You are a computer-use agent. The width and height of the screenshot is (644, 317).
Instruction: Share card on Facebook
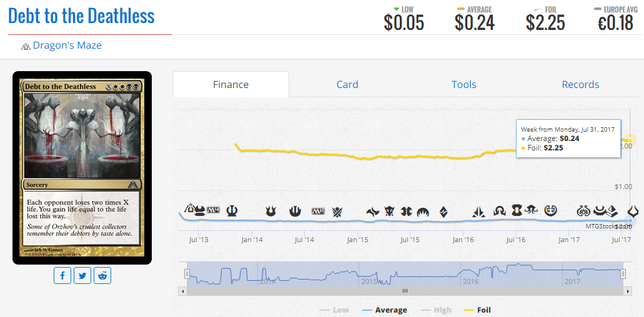point(62,276)
